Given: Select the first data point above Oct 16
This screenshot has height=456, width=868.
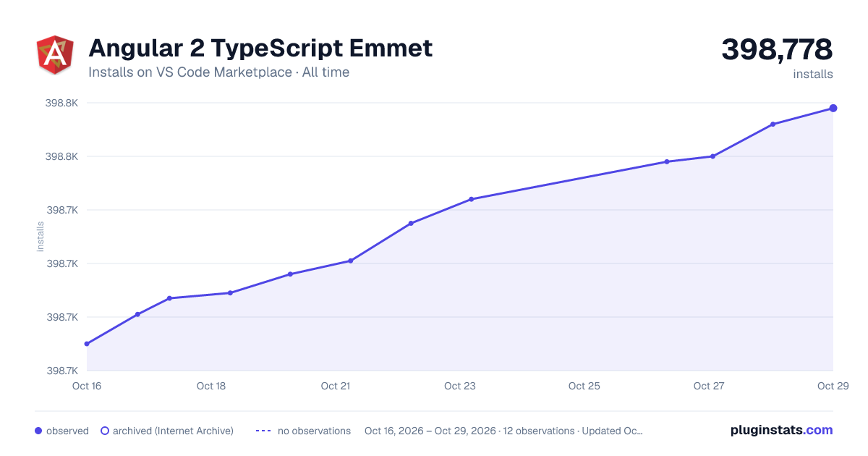Looking at the screenshot, I should click(x=87, y=344).
